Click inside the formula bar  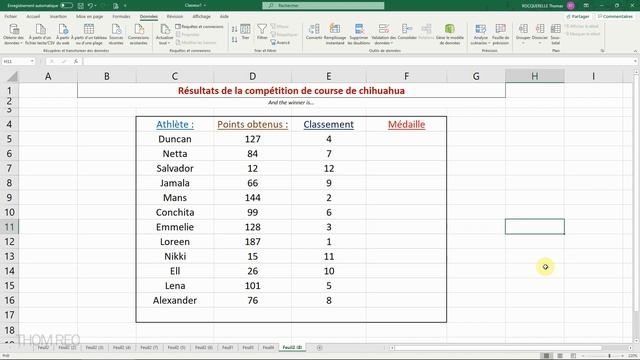(358, 61)
